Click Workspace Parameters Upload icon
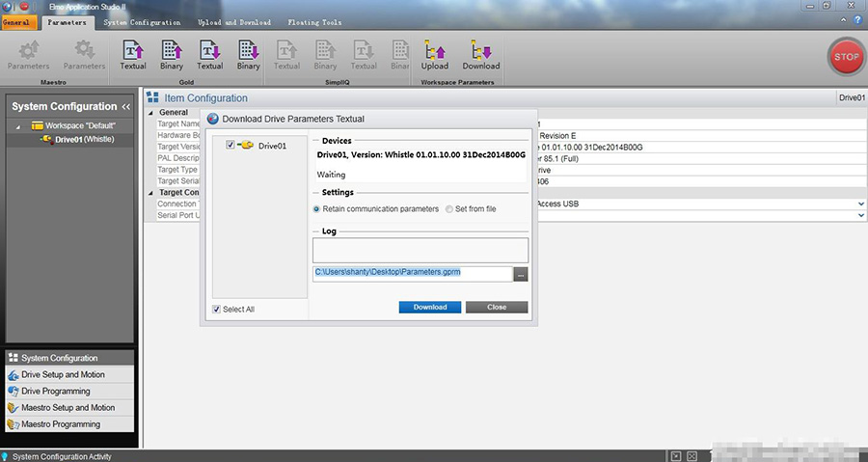This screenshot has width=868, height=462. point(434,51)
